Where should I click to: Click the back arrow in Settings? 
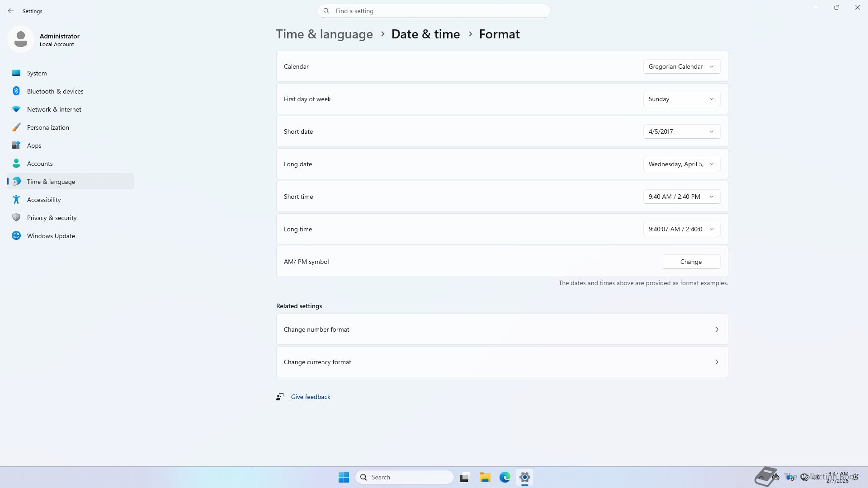tap(11, 11)
